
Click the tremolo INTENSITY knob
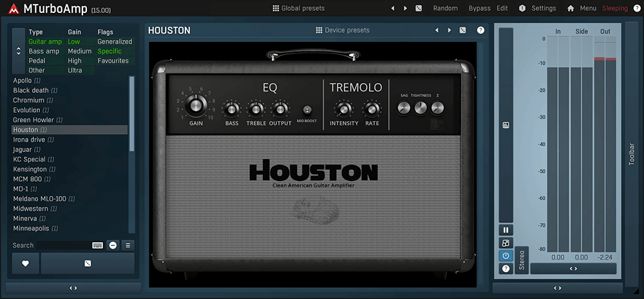[344, 110]
